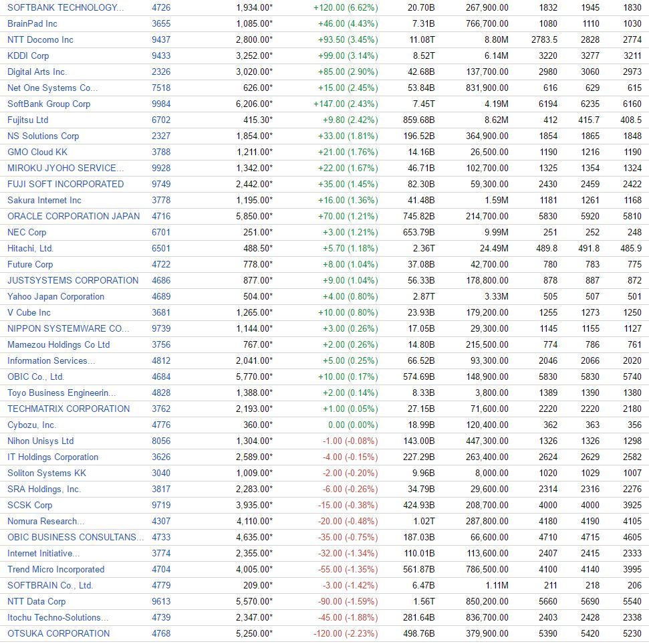Select ticker symbol 4684
The height and width of the screenshot is (644, 649).
click(x=161, y=377)
